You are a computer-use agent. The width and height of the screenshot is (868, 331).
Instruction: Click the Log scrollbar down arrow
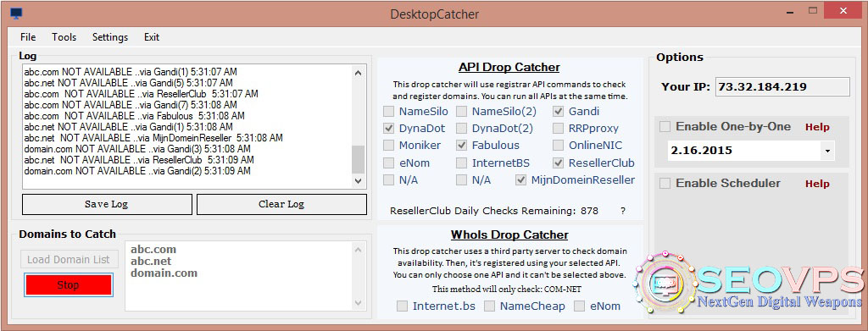[359, 180]
